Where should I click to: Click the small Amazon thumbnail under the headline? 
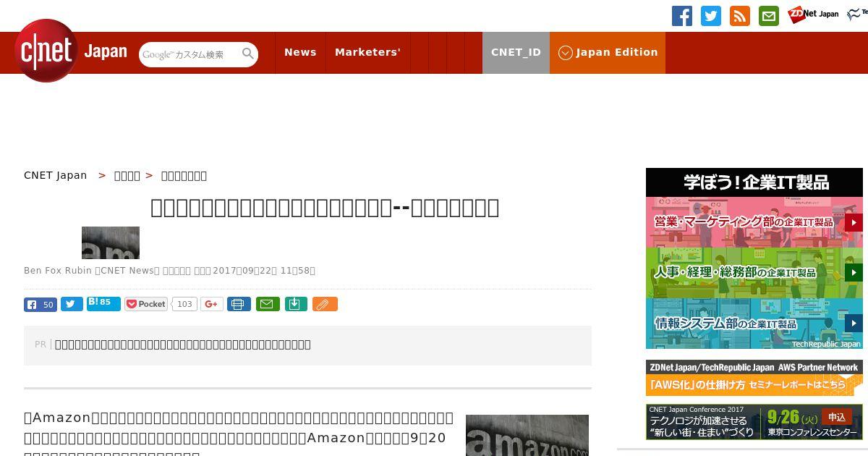click(x=111, y=242)
